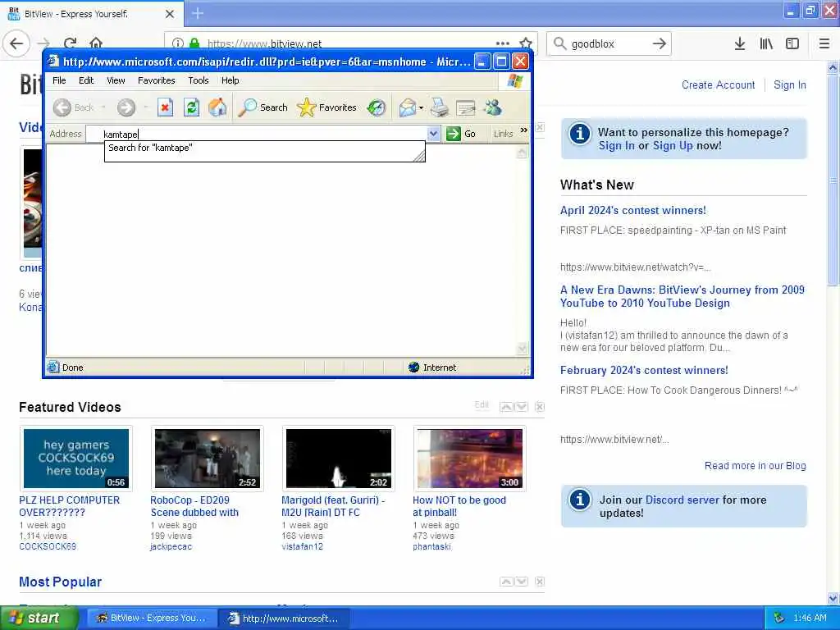This screenshot has width=840, height=630.
Task: Open April 2024's contest winners post
Action: point(632,211)
